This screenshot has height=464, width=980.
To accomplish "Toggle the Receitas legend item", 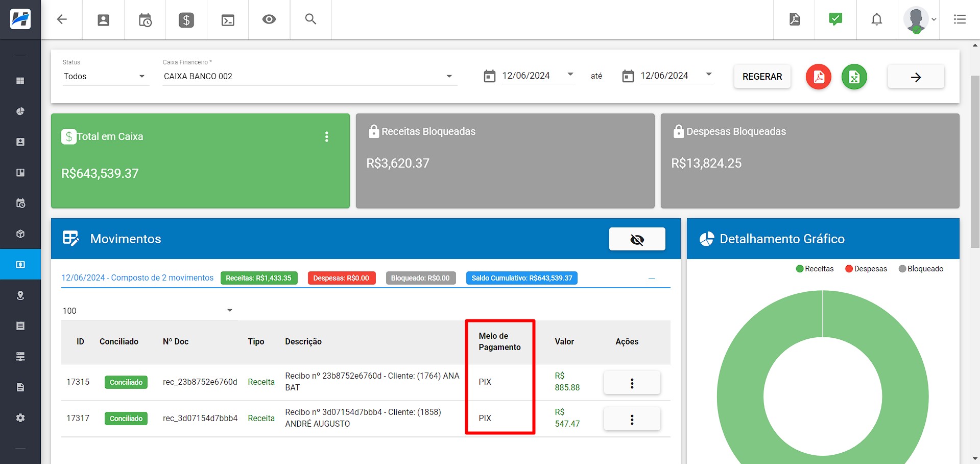I will click(815, 269).
